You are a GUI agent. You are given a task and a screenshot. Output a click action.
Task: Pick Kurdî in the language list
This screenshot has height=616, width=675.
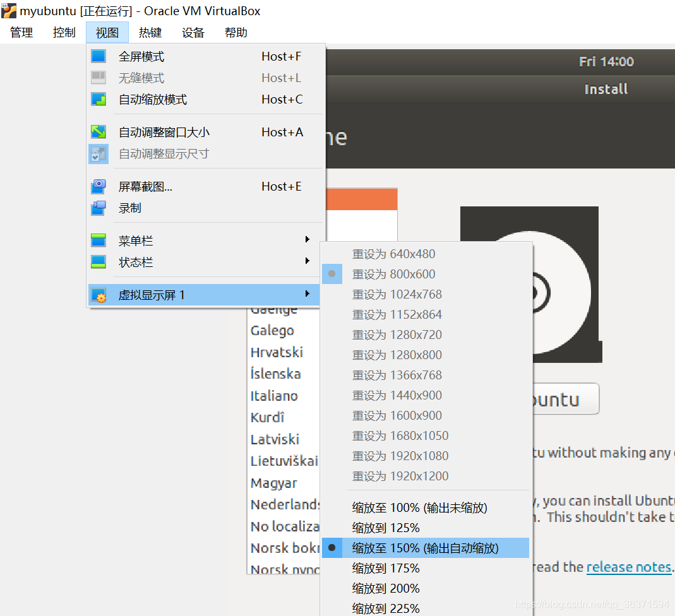click(267, 417)
